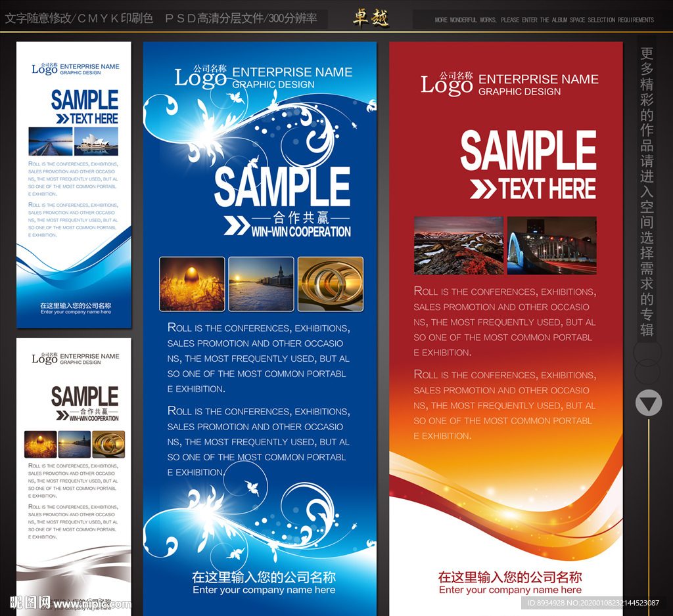Screen dimensions: 673x616
Task: Click the double-chevron icon beside WIN-WIN COOPERATION, large blue banner
Action: click(237, 226)
